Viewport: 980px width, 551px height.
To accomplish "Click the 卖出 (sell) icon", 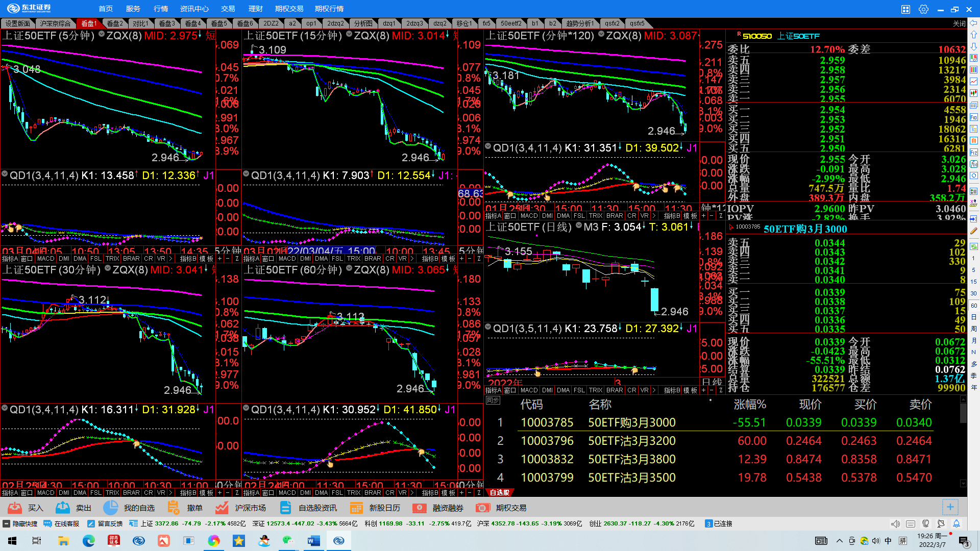I will [63, 508].
